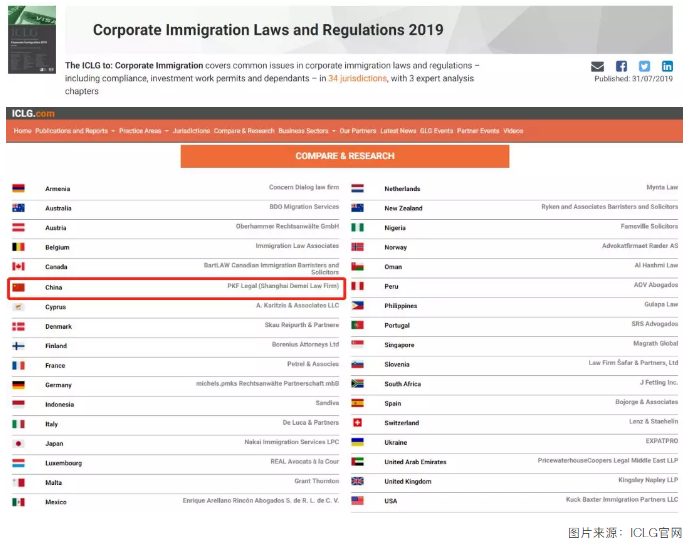Open the Indonesia jurisdiction link
Image resolution: width=690 pixels, height=548 pixels.
click(x=59, y=405)
